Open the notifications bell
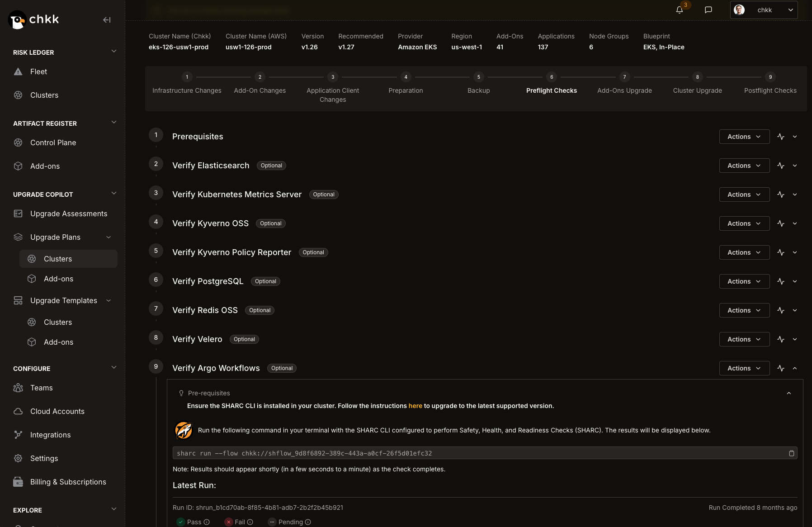This screenshot has width=812, height=527. pos(680,10)
